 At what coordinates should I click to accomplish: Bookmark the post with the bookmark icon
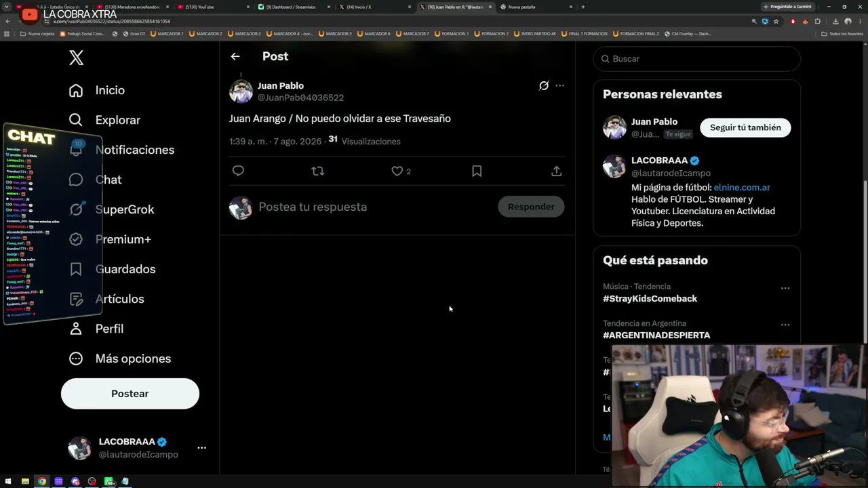pos(477,171)
